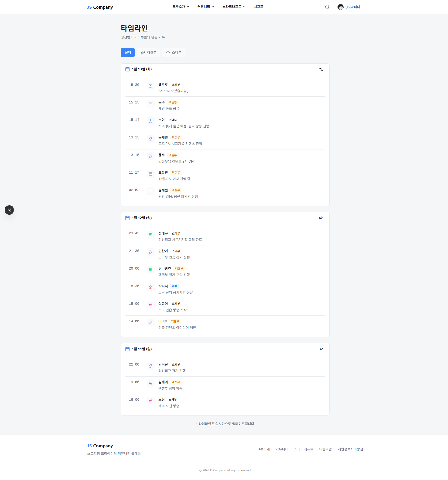Filter the timeline by 엑셀부
The image size is (448, 480).
148,53
